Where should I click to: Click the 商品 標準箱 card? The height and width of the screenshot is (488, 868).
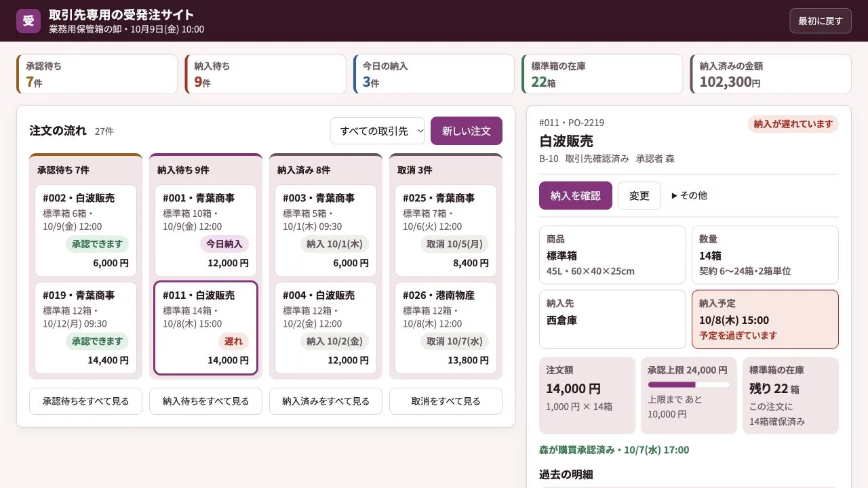click(x=612, y=255)
